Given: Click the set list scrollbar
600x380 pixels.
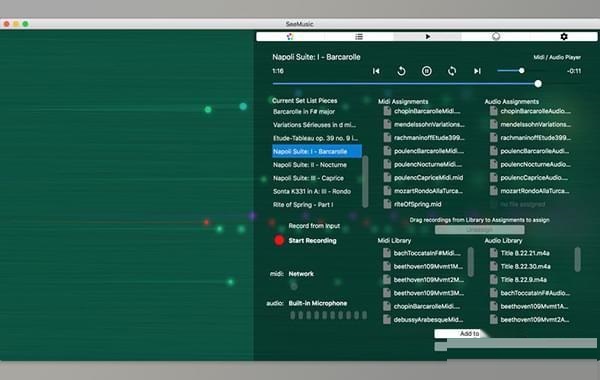Looking at the screenshot, I should tap(365, 181).
